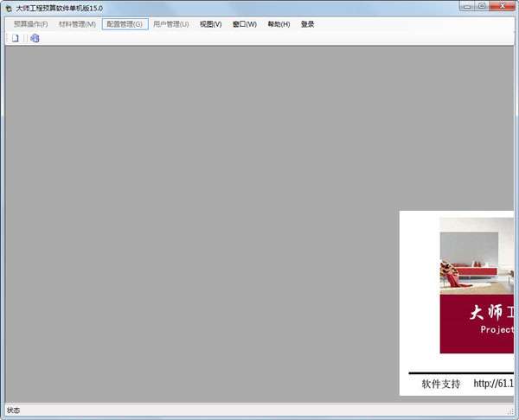
Task: Click the new document toolbar icon
Action: coord(16,38)
